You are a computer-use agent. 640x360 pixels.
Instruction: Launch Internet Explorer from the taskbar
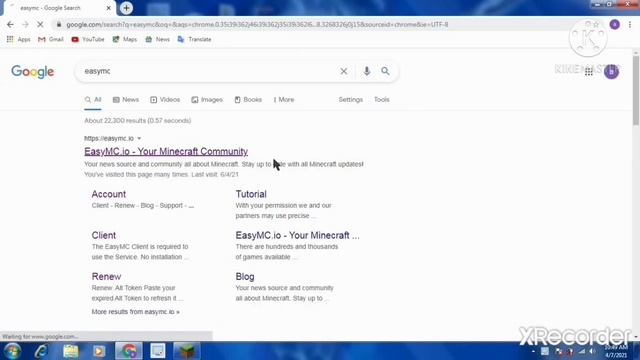point(41,351)
